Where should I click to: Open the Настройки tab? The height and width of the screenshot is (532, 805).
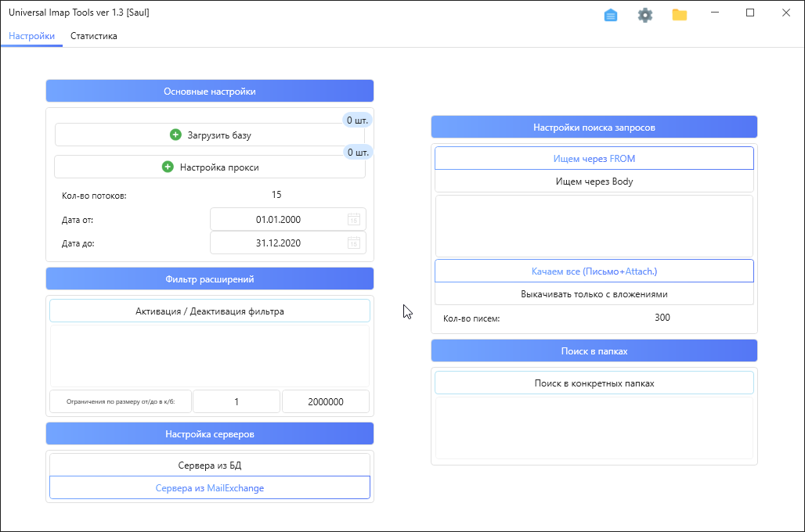(31, 36)
